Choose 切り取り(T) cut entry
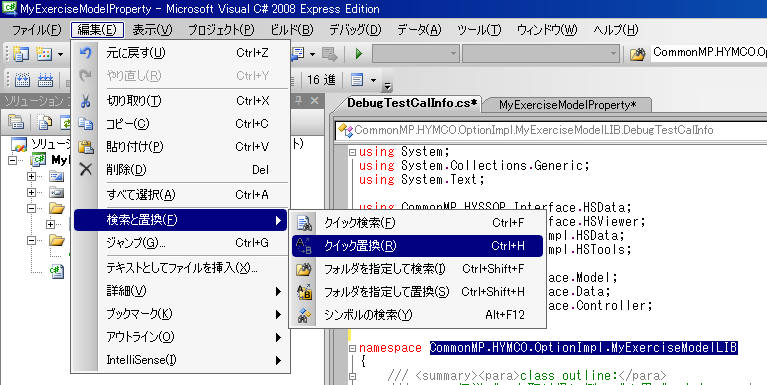 pyautogui.click(x=181, y=101)
